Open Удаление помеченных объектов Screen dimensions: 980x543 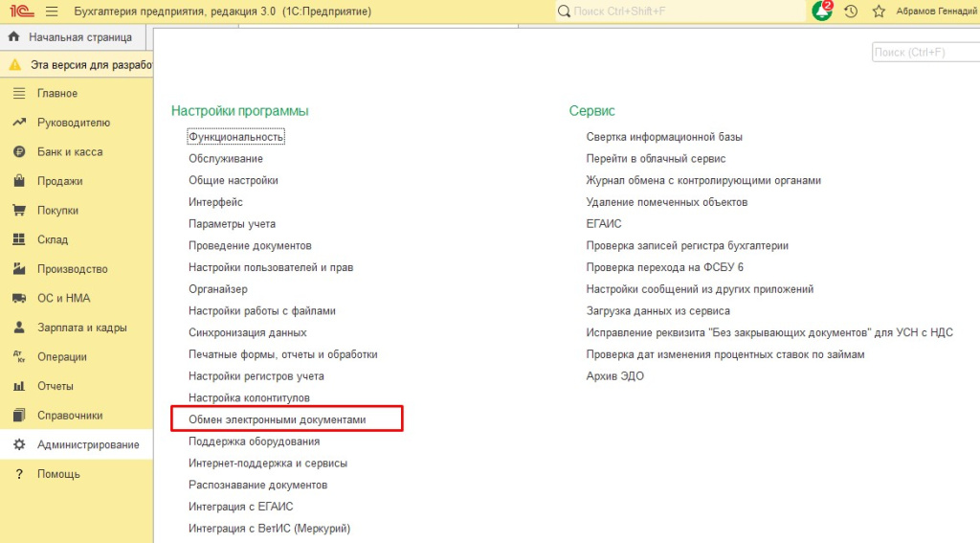click(x=667, y=202)
